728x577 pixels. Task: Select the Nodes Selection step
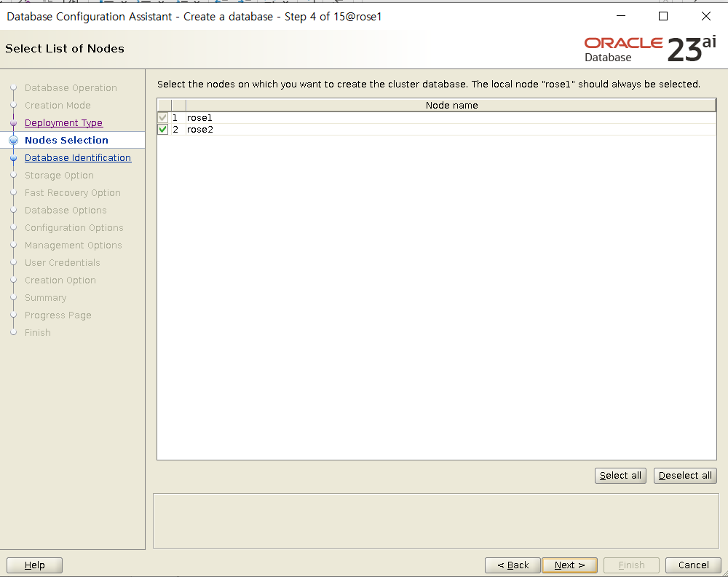pos(66,141)
